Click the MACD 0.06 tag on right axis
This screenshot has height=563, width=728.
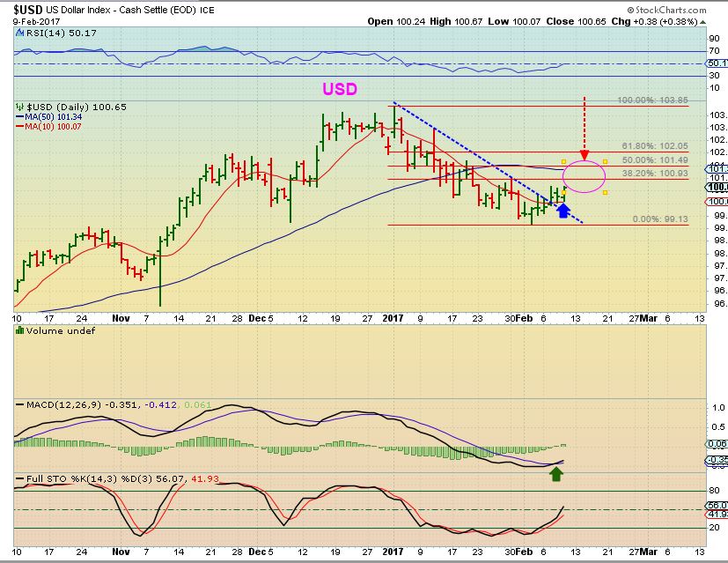717,444
